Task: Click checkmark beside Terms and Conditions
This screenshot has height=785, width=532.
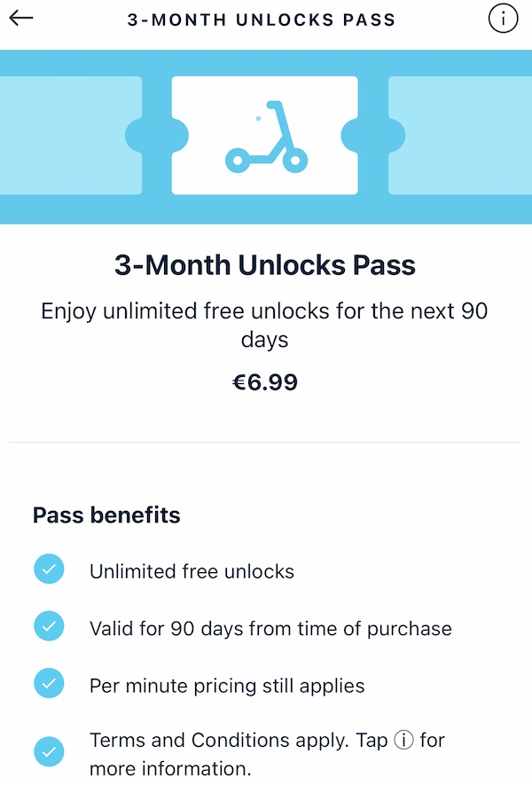Action: [49, 752]
